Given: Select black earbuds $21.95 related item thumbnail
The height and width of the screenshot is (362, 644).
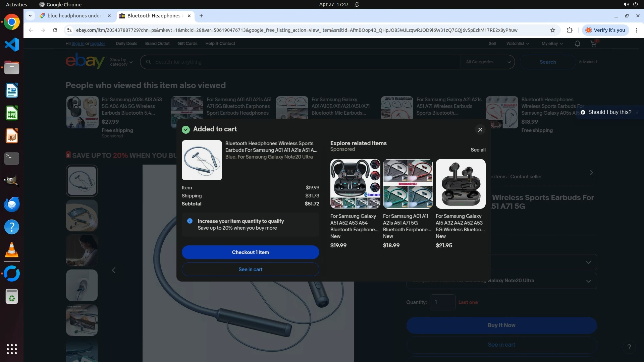Looking at the screenshot, I should click(x=460, y=184).
